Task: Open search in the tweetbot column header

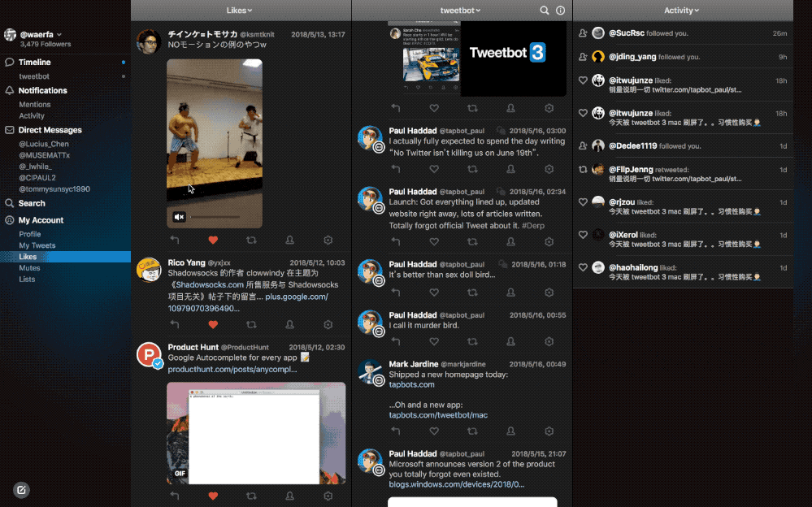Action: (x=545, y=11)
